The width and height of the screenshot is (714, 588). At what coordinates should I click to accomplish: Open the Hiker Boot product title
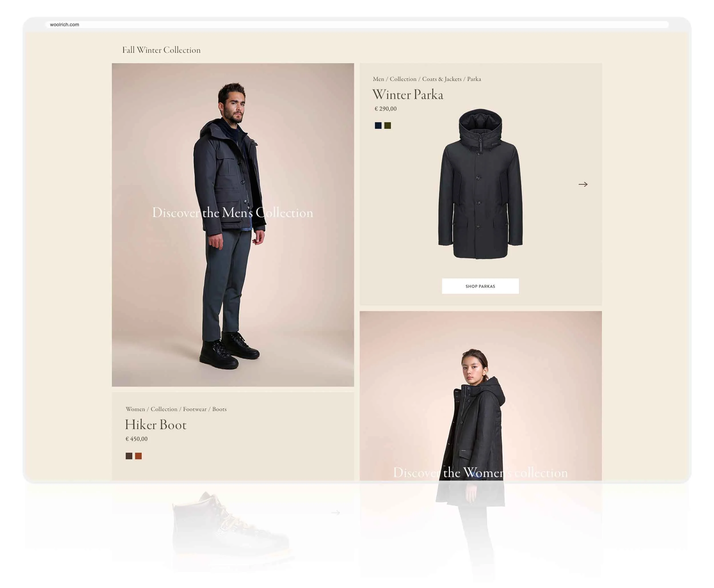156,425
